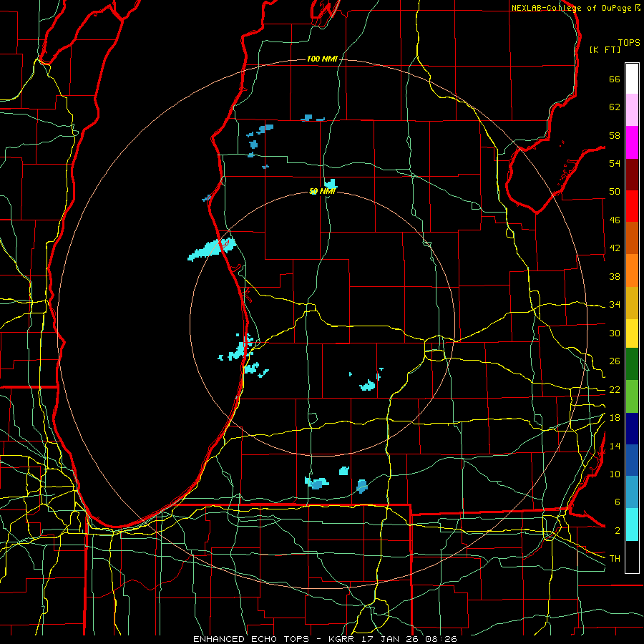The width and height of the screenshot is (644, 644).
Task: Select the "50 NMI" range ring label
Action: click(322, 191)
